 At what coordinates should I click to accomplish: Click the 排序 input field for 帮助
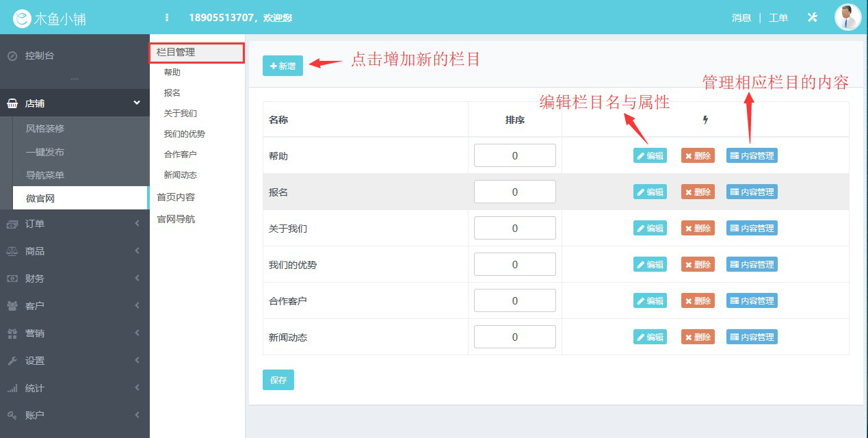coord(514,155)
